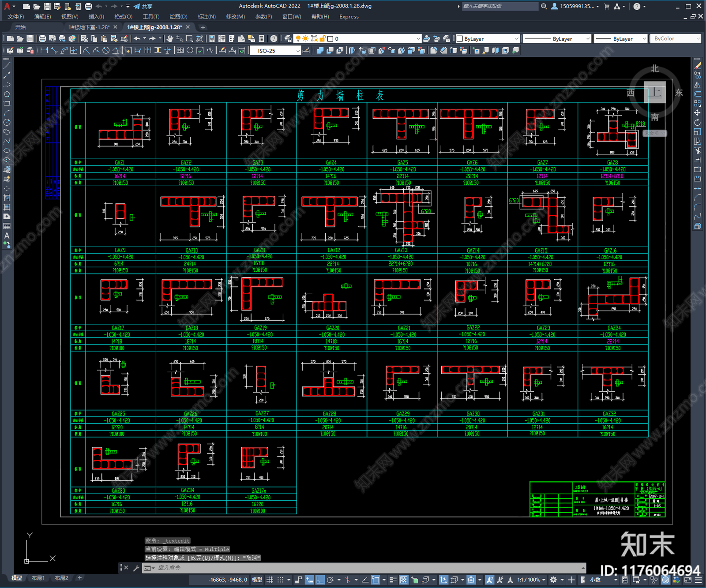The image size is (706, 588).
Task: Click the 上 face of the ViewCube
Action: [655, 92]
